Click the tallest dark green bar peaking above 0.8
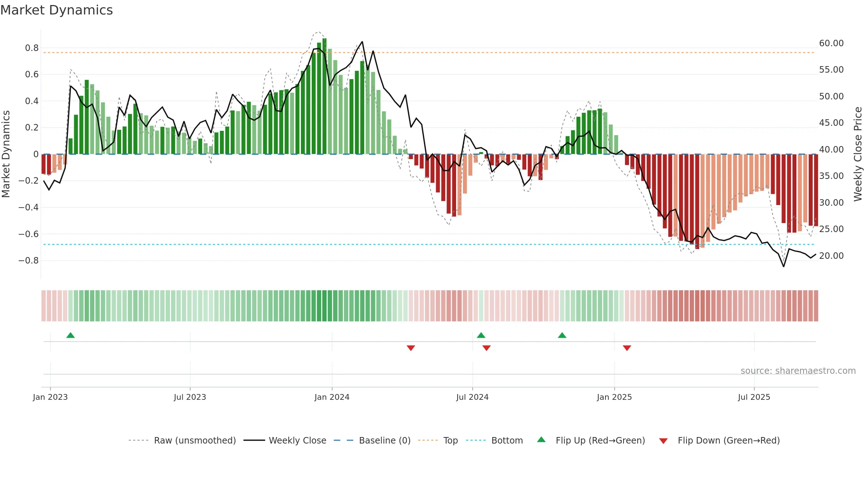 pyautogui.click(x=324, y=96)
